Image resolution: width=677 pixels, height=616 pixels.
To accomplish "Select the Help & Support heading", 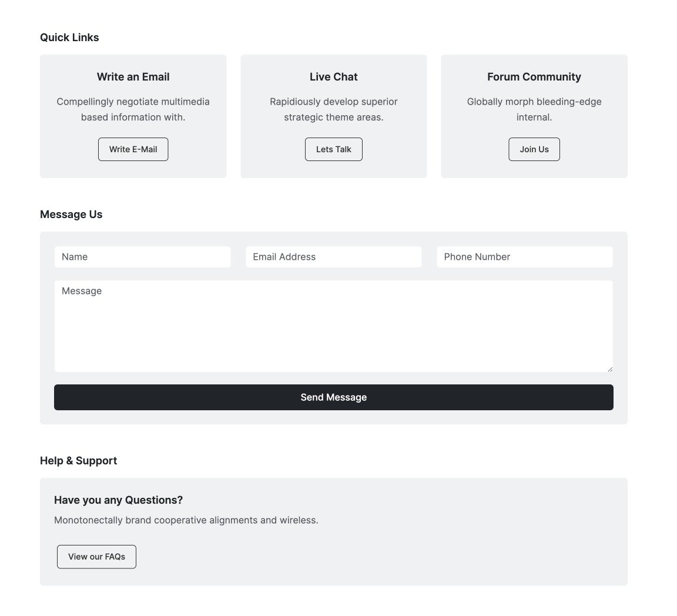I will click(x=78, y=460).
